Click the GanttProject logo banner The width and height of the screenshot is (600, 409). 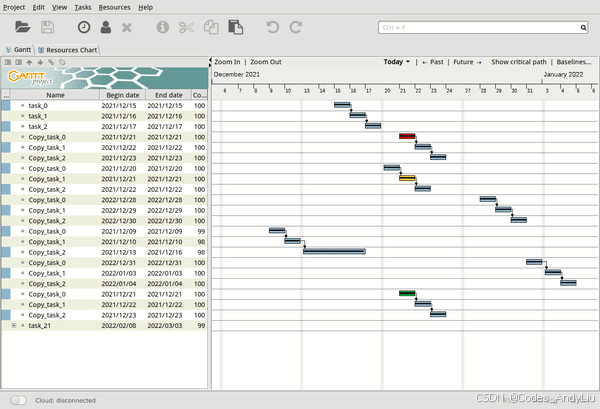pyautogui.click(x=105, y=78)
